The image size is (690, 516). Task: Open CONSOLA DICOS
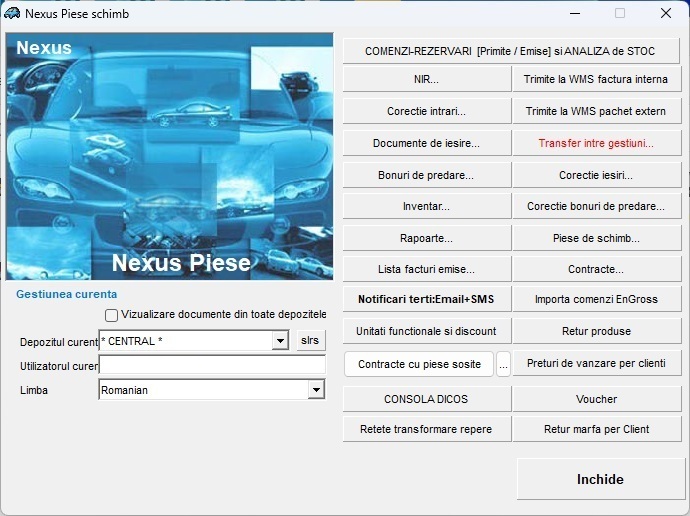point(426,399)
